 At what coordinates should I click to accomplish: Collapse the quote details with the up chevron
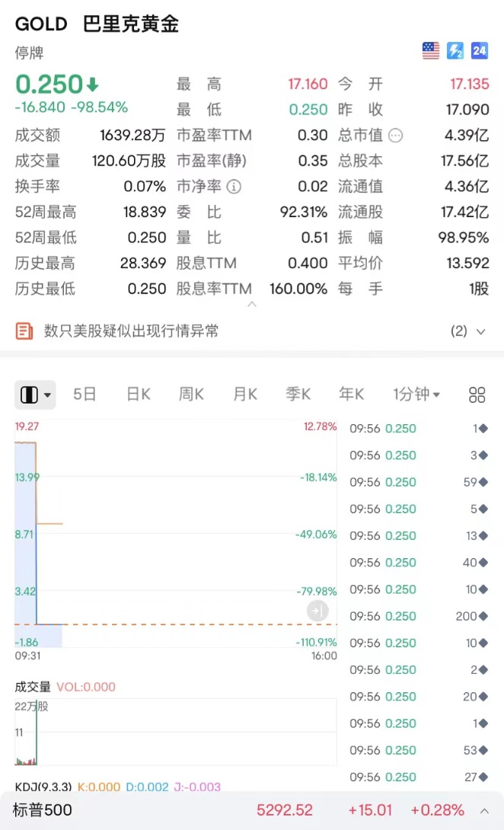click(252, 305)
